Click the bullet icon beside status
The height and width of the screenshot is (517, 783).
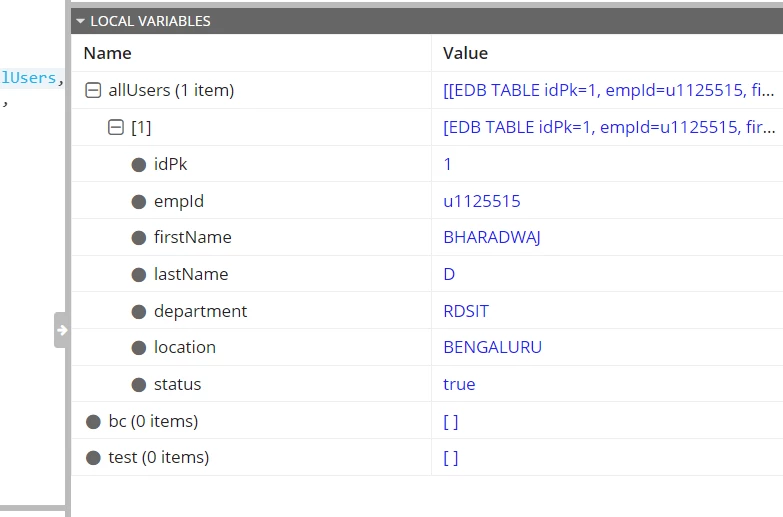(x=139, y=385)
